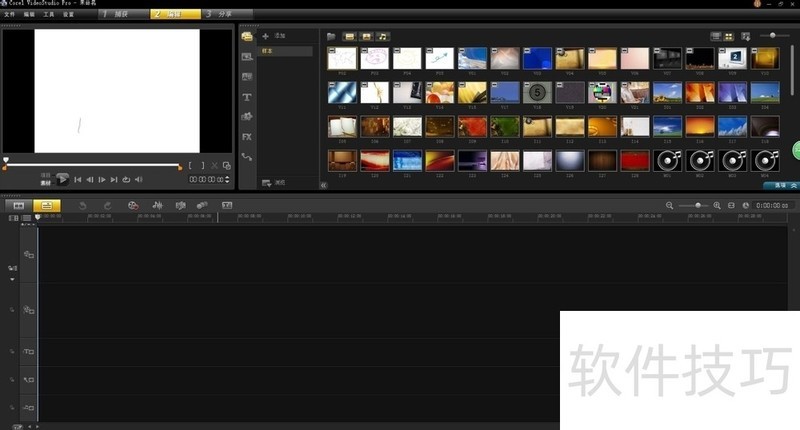Click the Record/Capture option icon in timeline toolbar
Viewport: 800px width, 430px height.
tap(132, 205)
